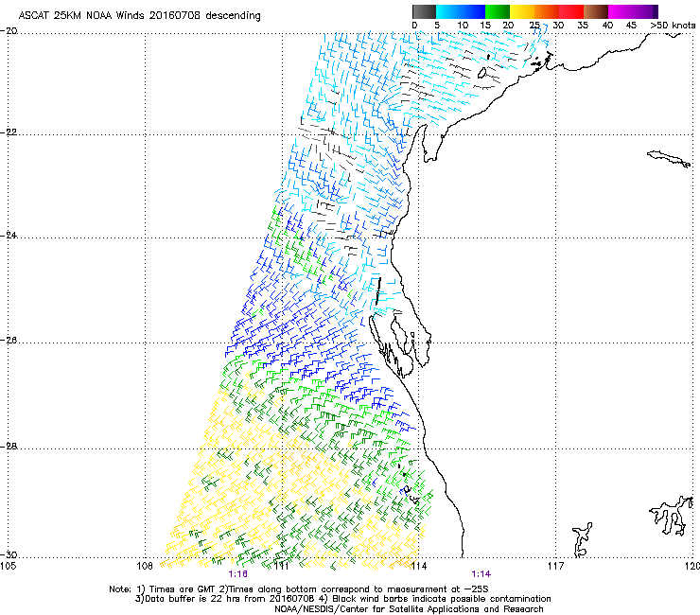Screen dimensions: 700x615
Task: Click the purple '1:14' swath time label
Action: pos(481,574)
